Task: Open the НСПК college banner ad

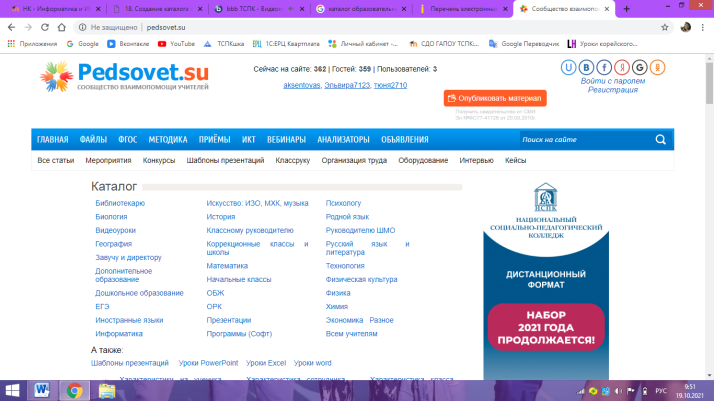Action: point(546,280)
